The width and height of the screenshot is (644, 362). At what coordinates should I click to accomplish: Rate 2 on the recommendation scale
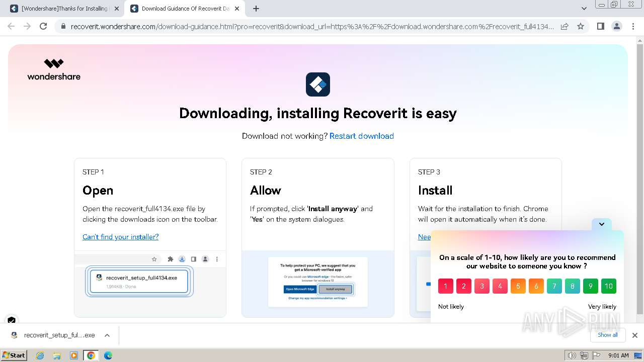click(x=464, y=286)
